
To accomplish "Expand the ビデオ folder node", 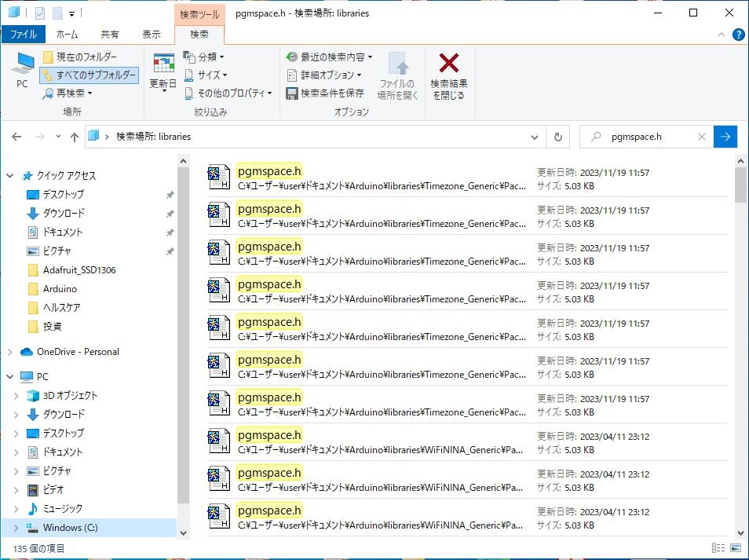I will 16,490.
